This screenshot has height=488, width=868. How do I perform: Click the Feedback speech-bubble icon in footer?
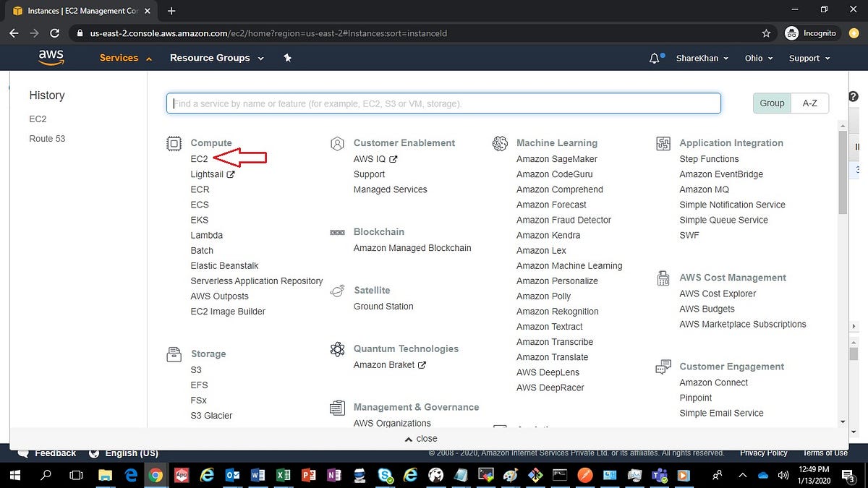point(23,453)
